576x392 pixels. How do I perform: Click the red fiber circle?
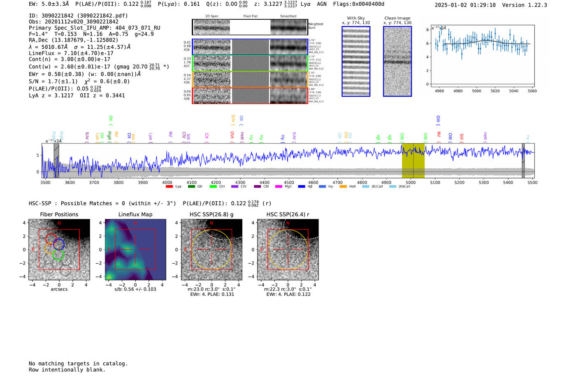tap(51, 239)
